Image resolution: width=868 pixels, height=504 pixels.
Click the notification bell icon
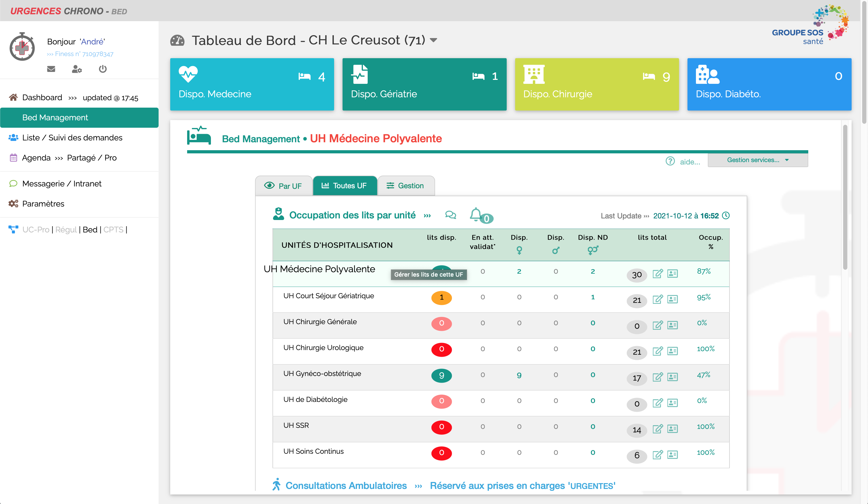pyautogui.click(x=476, y=214)
